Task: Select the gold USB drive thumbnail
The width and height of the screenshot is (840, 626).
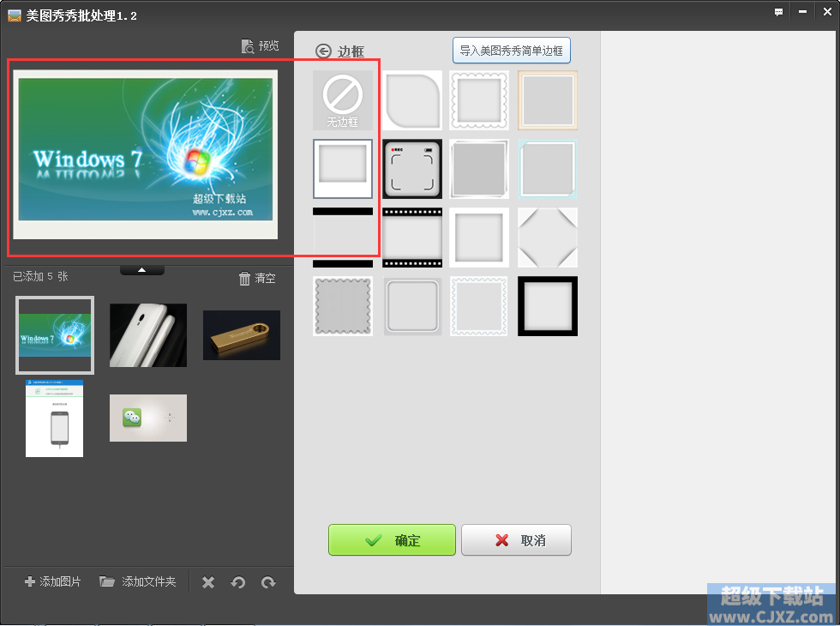Action: click(242, 335)
